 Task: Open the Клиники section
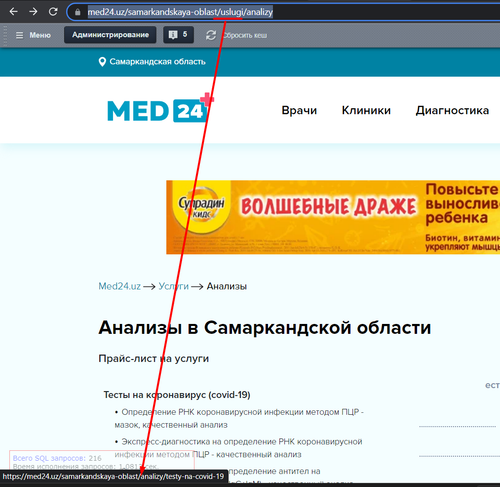point(366,110)
